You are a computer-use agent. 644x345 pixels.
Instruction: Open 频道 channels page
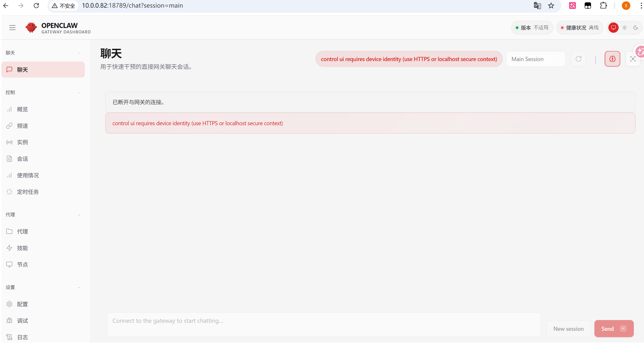[22, 126]
